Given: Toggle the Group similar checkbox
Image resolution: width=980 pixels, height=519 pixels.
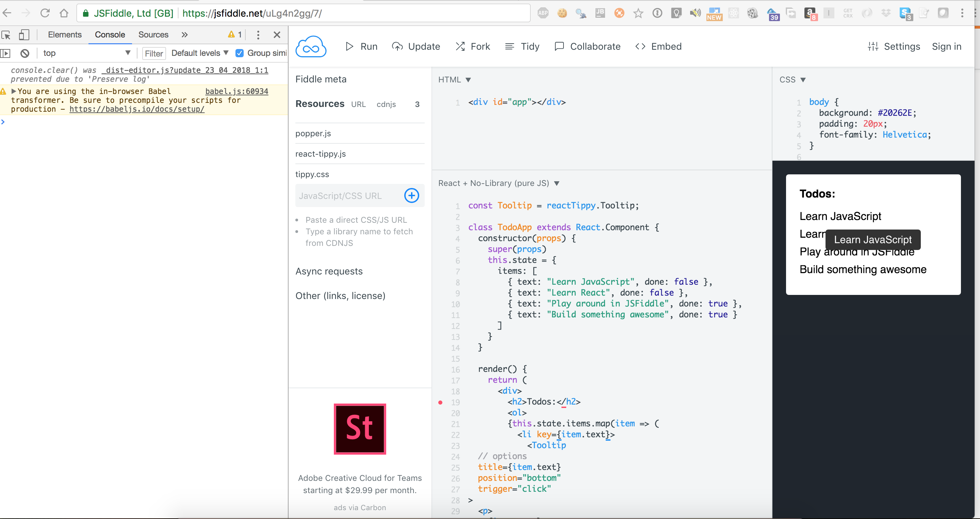Looking at the screenshot, I should [239, 53].
